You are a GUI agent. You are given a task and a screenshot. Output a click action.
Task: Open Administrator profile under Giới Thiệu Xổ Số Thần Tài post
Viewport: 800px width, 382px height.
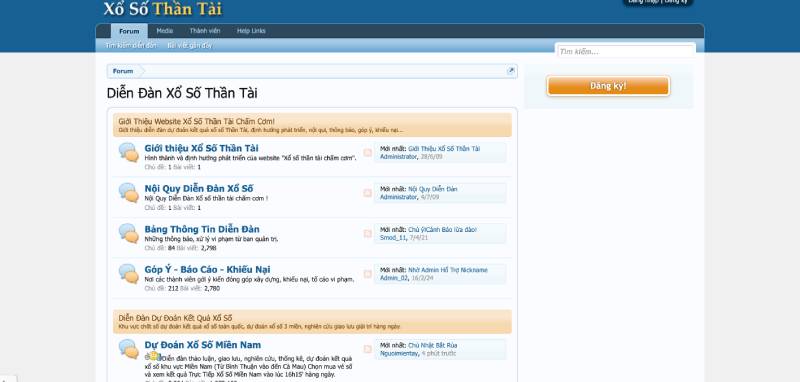(398, 157)
